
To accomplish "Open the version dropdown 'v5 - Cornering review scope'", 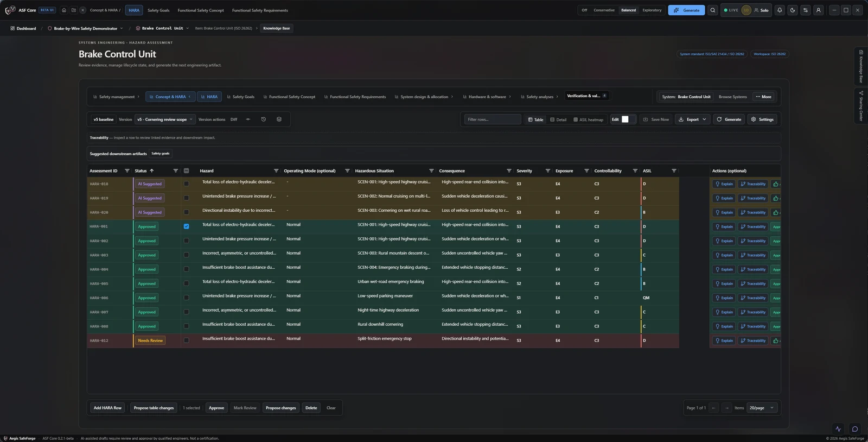I will tap(165, 119).
